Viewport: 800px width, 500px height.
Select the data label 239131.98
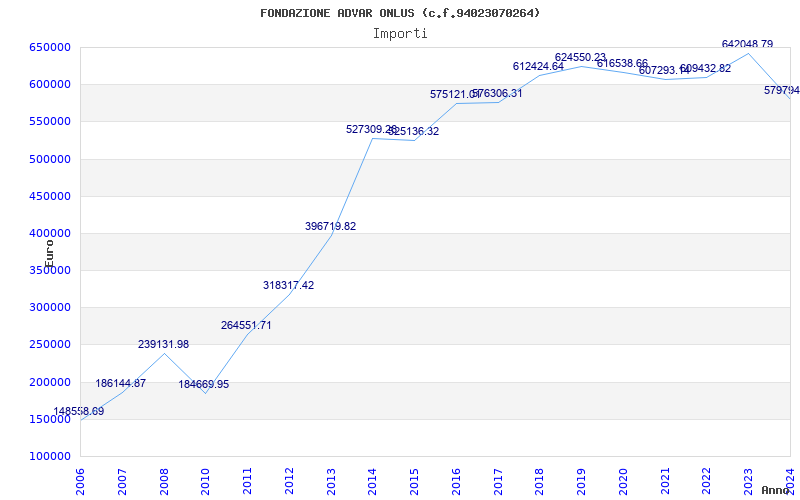tap(163, 344)
